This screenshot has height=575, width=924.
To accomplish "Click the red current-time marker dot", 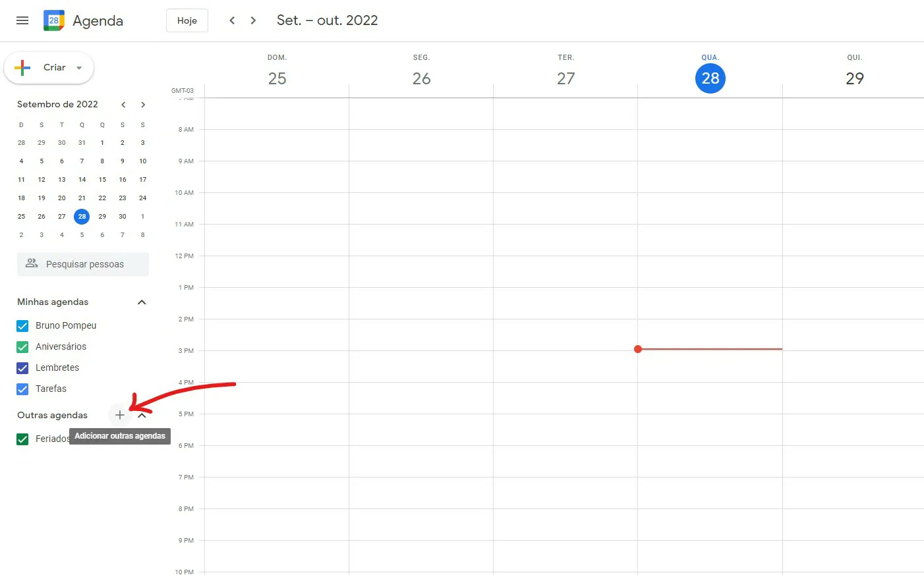I will [638, 349].
